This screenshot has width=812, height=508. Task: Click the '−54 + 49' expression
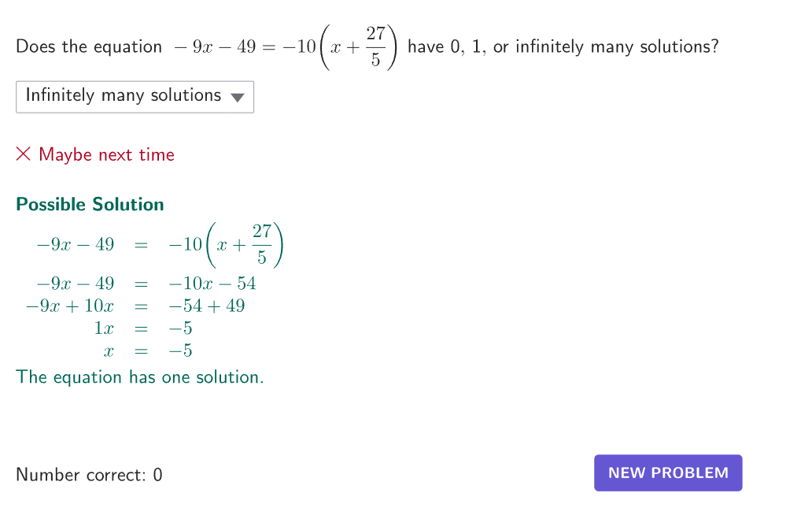(x=207, y=306)
